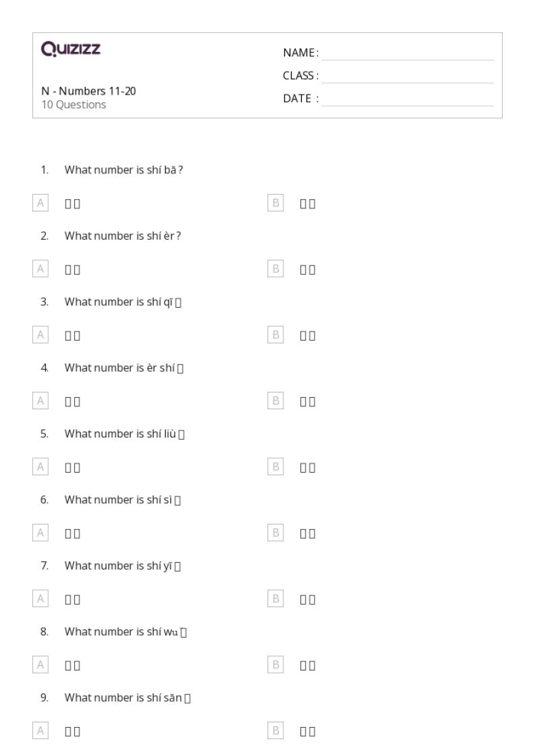Screen dimensions: 535x756
Task: Select option B for question 1
Action: [276, 203]
